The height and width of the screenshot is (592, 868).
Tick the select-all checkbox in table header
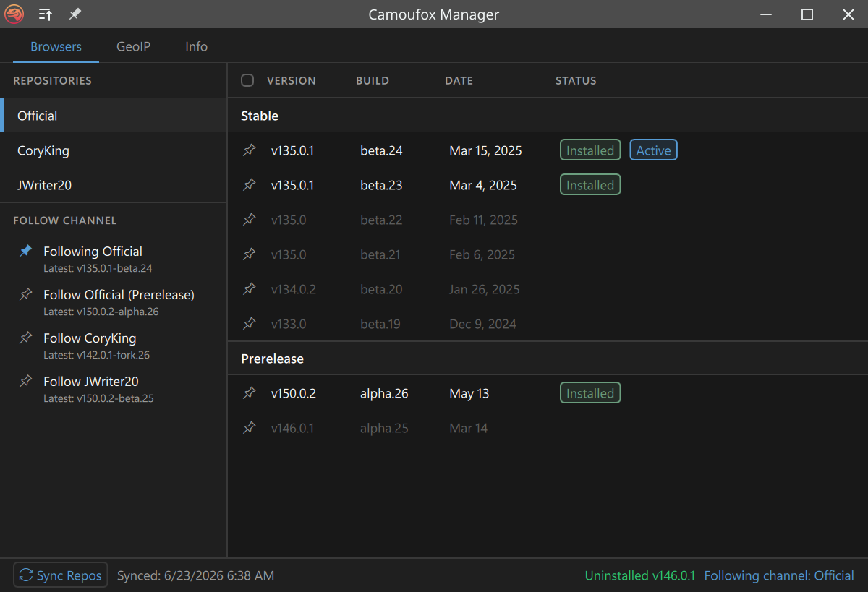[x=247, y=80]
